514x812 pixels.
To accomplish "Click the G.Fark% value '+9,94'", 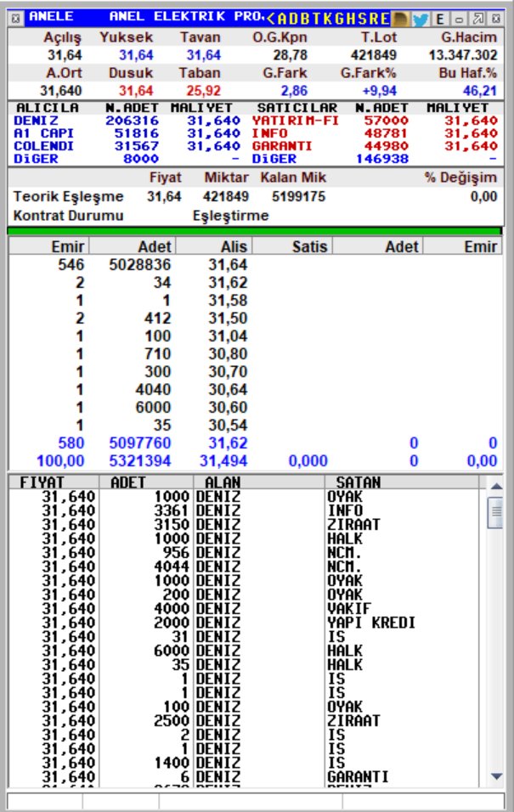I will (379, 91).
